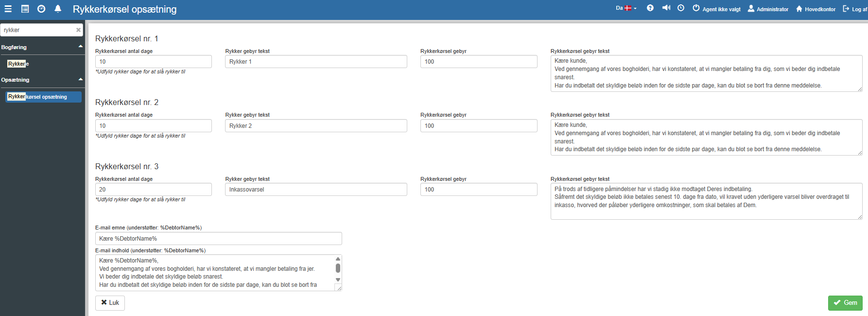Click Agent ikke valgt power icon
This screenshot has width=868, height=316.
click(x=696, y=8)
